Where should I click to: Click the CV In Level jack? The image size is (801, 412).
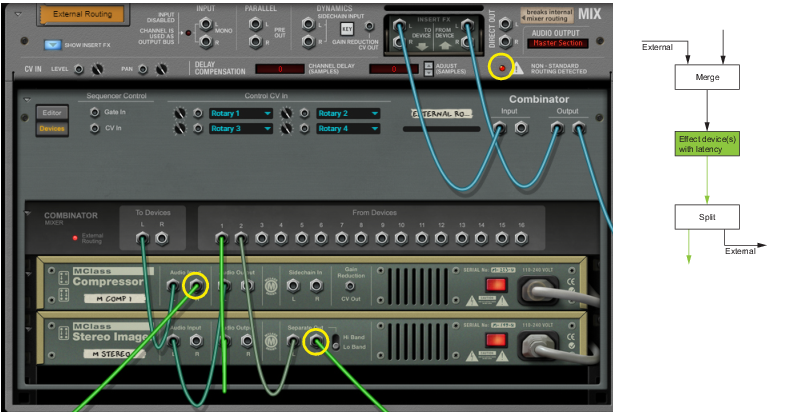[79, 69]
